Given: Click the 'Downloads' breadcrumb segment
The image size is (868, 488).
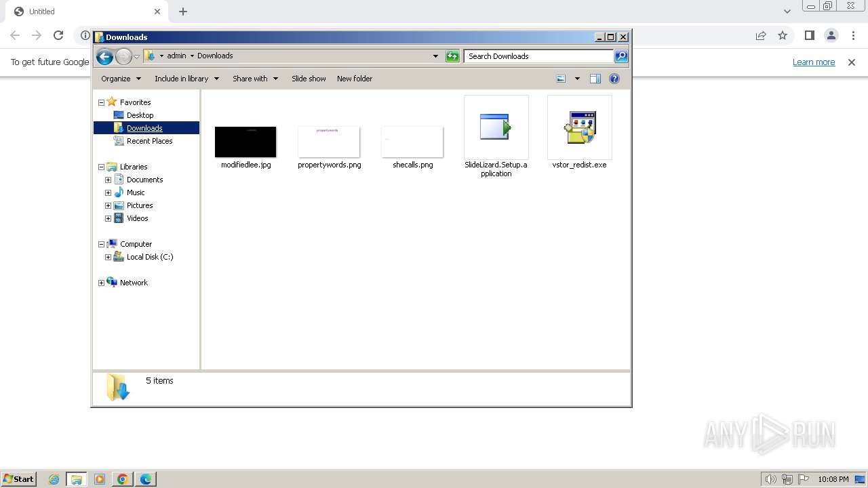Looking at the screenshot, I should (x=215, y=56).
